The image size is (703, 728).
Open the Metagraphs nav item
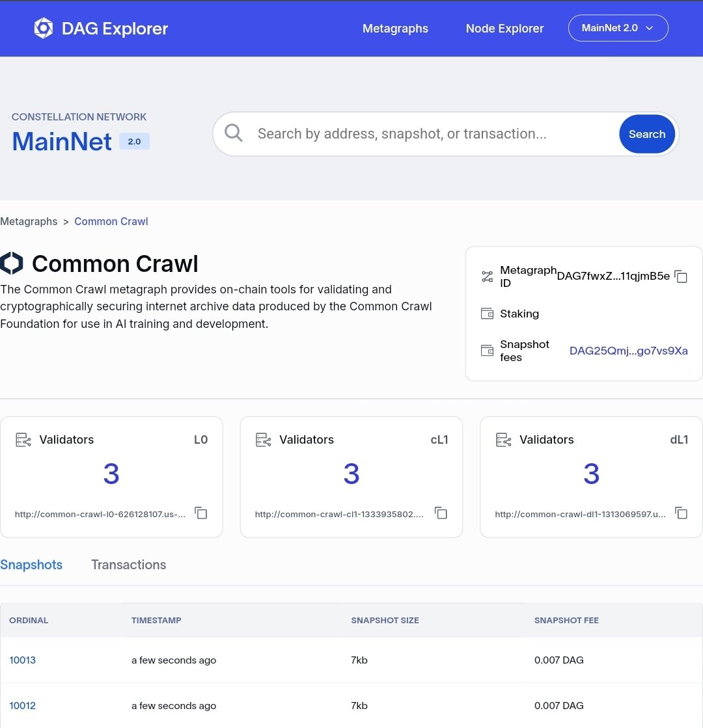point(395,29)
